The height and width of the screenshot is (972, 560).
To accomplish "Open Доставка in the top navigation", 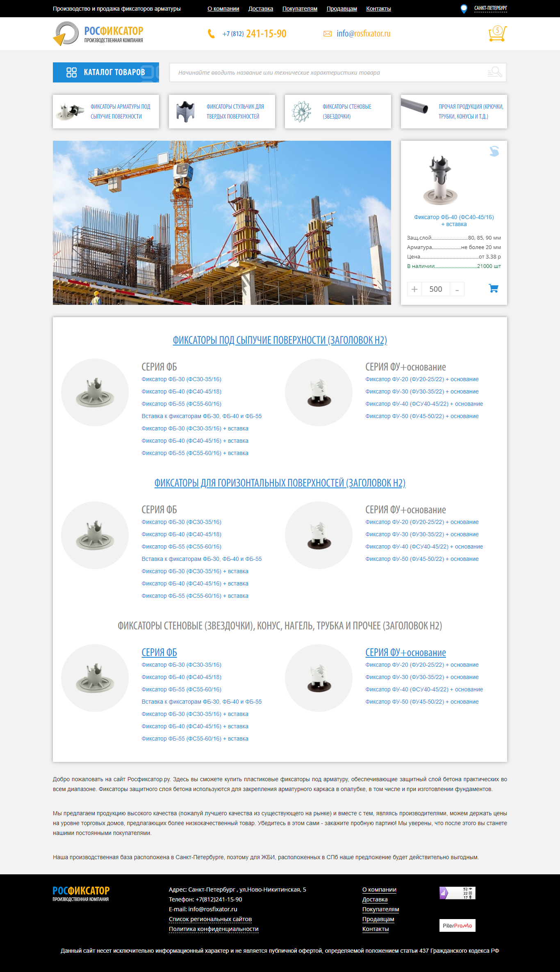I will pyautogui.click(x=261, y=9).
